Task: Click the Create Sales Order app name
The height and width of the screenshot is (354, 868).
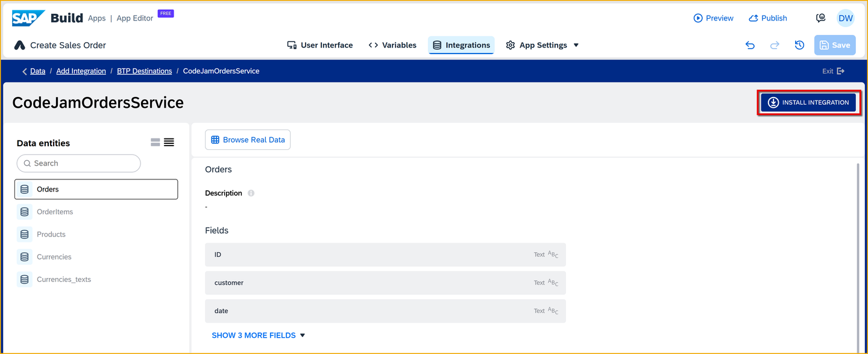Action: pyautogui.click(x=68, y=45)
